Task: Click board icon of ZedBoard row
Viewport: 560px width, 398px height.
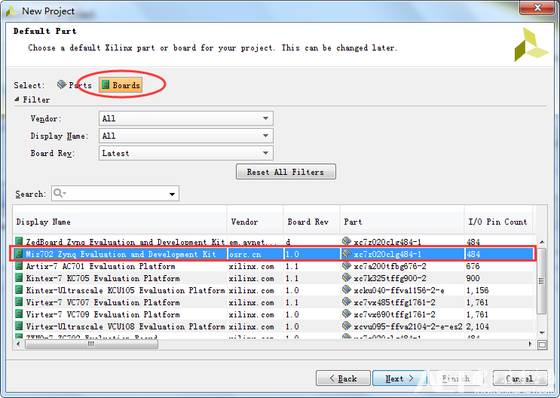Action: point(19,242)
